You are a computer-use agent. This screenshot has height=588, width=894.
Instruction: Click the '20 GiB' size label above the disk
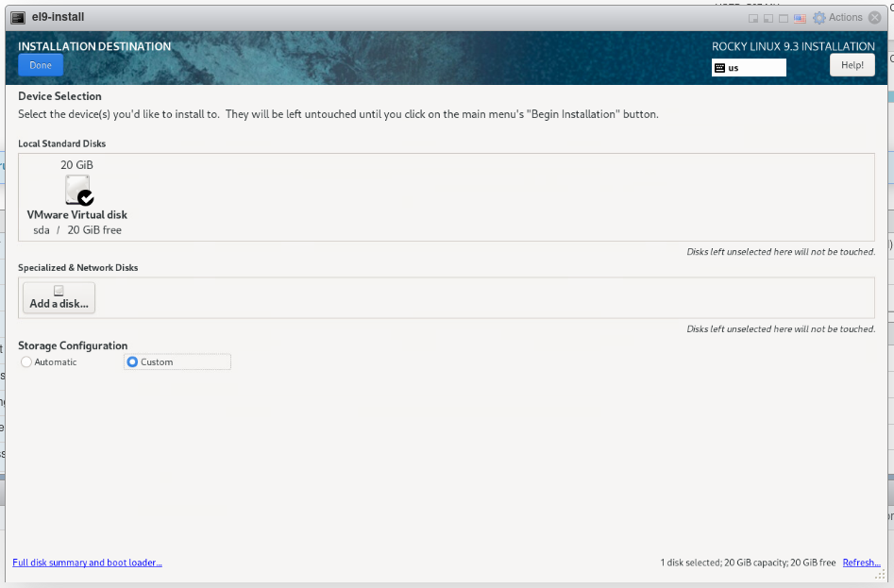tap(77, 165)
